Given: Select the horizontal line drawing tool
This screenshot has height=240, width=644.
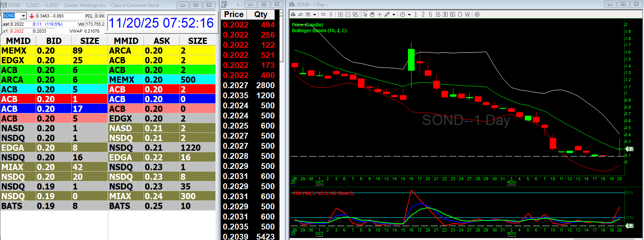Looking at the screenshot, I should click(323, 14).
